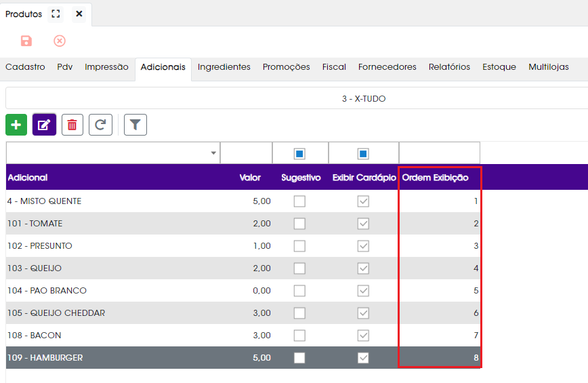The height and width of the screenshot is (383, 588).
Task: Select the 105 - QUEIJO CHEDDAR row
Action: point(243,313)
